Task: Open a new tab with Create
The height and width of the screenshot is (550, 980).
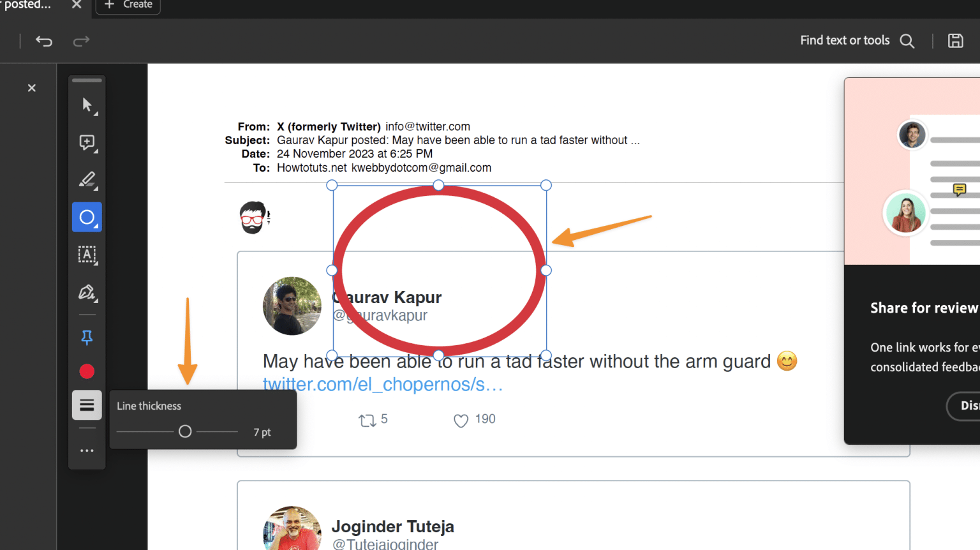Action: 128,5
